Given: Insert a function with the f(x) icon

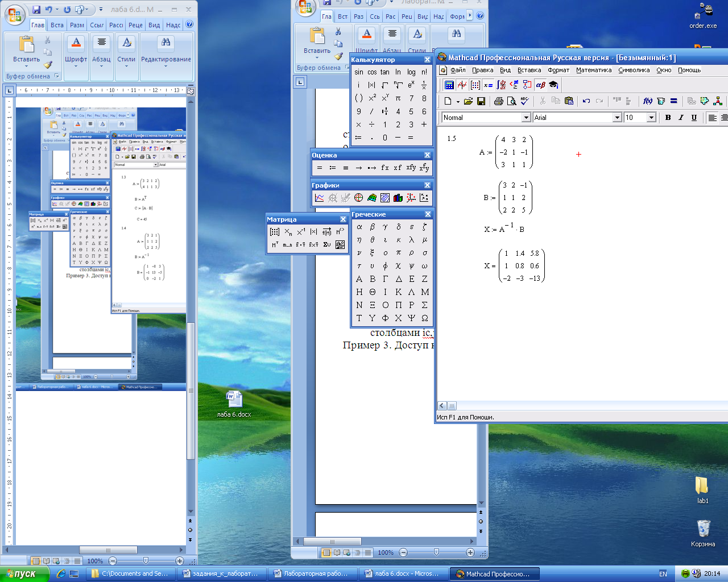Looking at the screenshot, I should pos(648,101).
